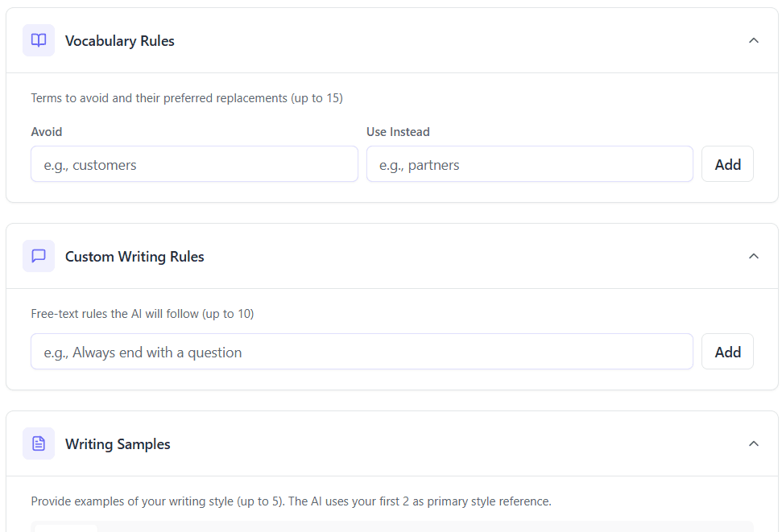Focus the Avoid term input field
The image size is (782, 532).
194,164
